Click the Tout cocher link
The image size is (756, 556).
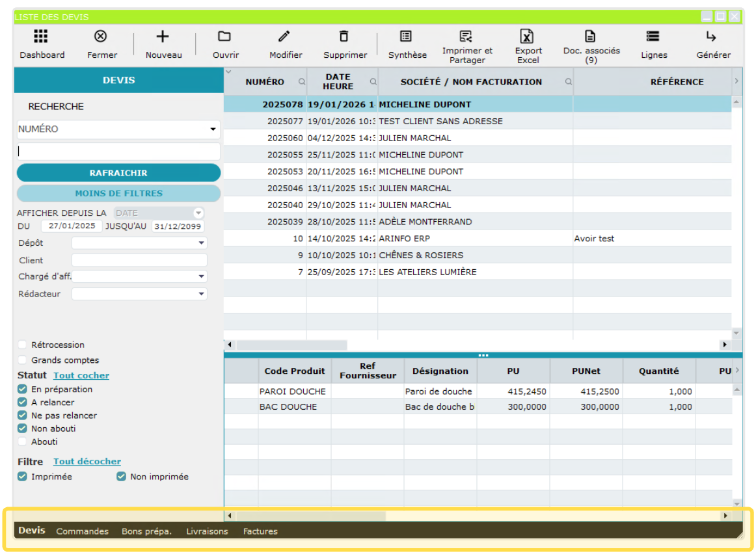(81, 375)
